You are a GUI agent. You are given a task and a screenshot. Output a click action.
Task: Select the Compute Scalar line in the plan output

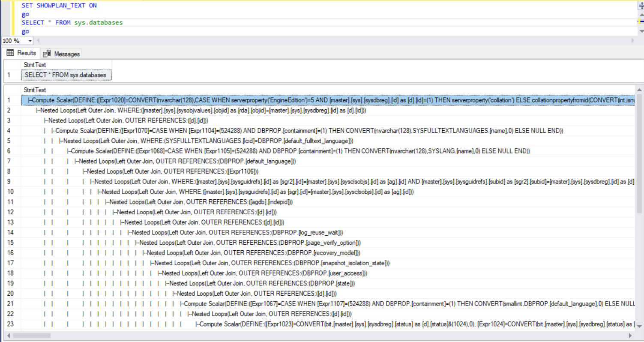click(171, 100)
